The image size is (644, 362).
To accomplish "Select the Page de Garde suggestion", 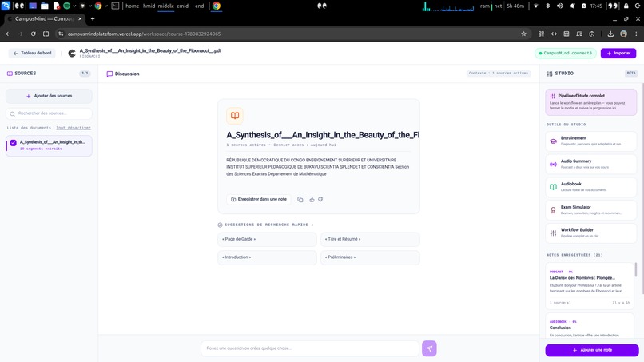I will pos(267,239).
